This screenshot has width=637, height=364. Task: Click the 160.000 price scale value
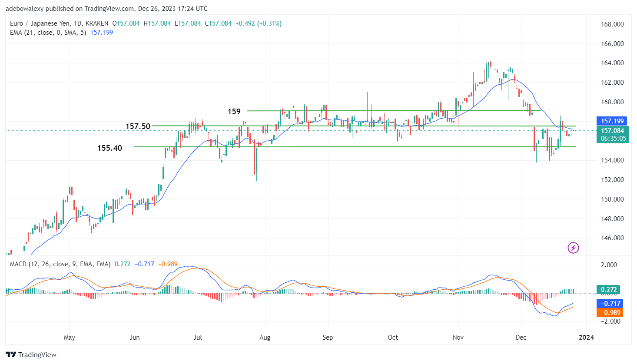pyautogui.click(x=612, y=102)
